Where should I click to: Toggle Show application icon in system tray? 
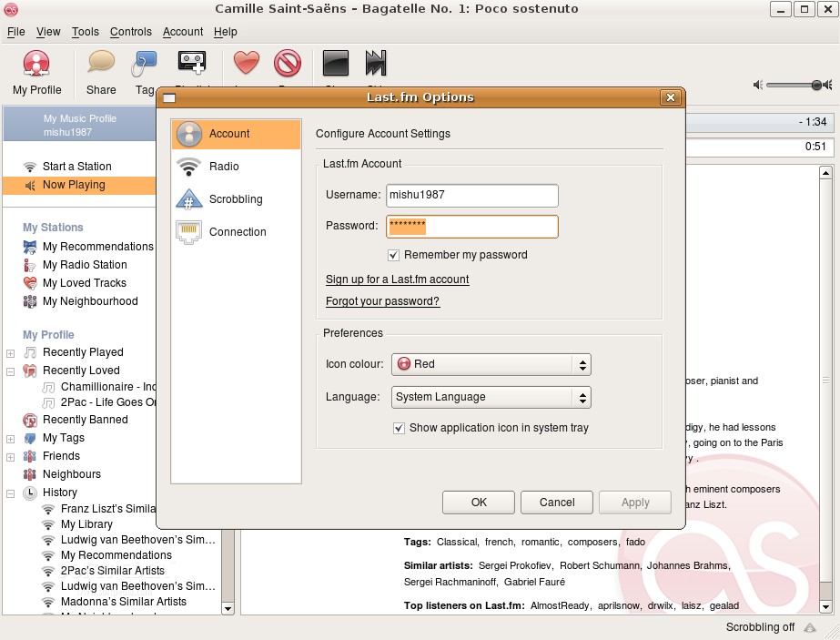coord(400,428)
